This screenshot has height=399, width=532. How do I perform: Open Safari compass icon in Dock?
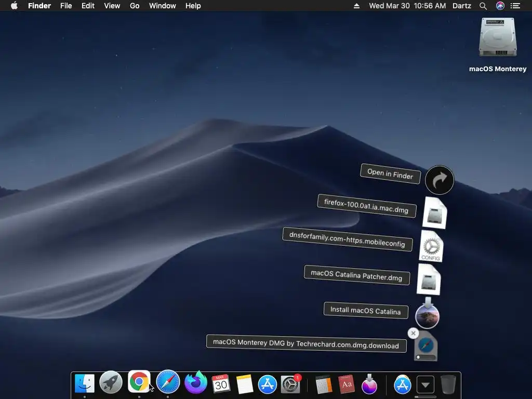pyautogui.click(x=168, y=382)
